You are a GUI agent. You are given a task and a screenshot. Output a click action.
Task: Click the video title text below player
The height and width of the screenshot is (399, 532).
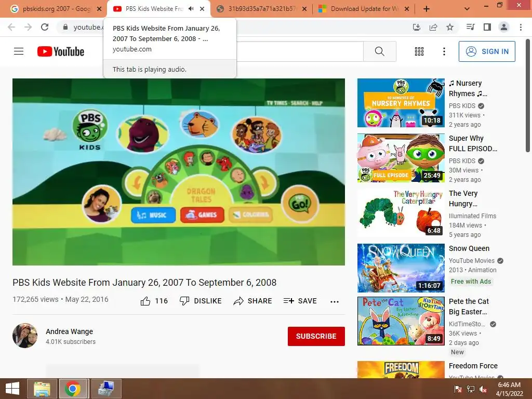click(x=144, y=282)
